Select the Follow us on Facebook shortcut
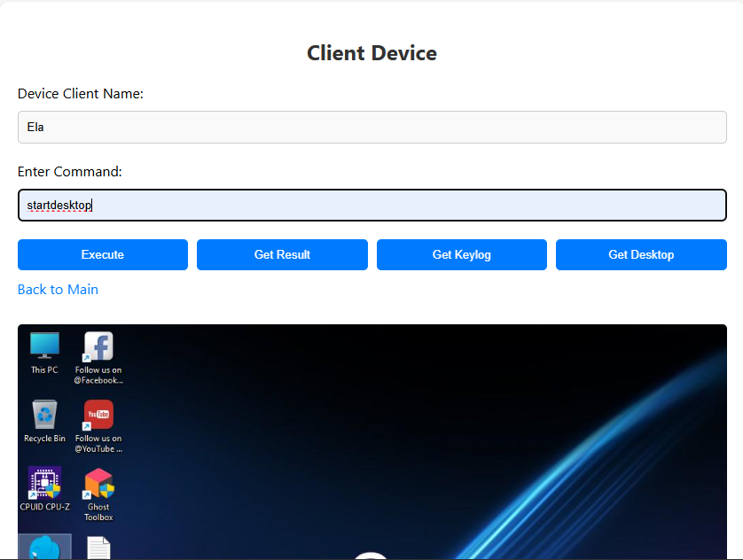Viewport: 743px width, 560px height. tap(98, 358)
